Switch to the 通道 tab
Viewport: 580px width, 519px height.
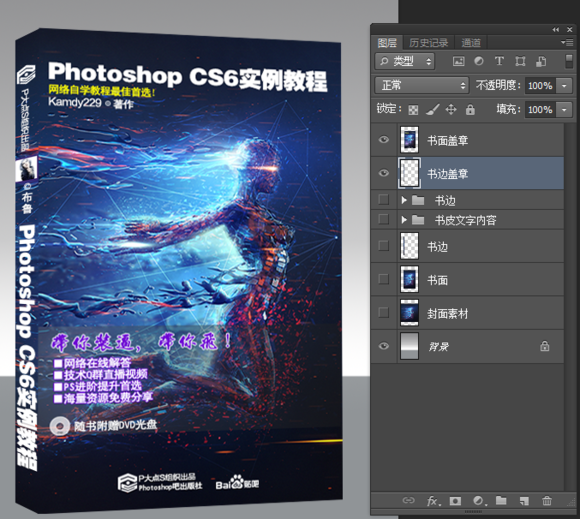coord(471,43)
